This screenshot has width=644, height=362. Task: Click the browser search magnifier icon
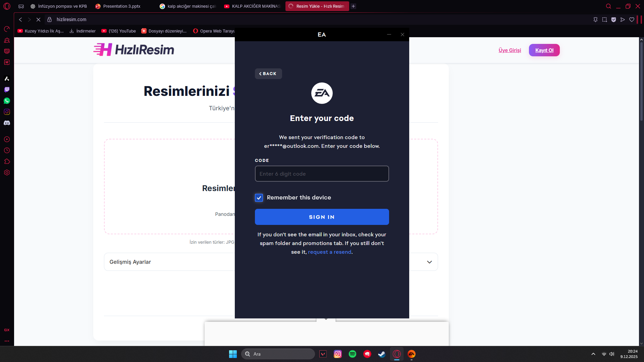click(608, 6)
